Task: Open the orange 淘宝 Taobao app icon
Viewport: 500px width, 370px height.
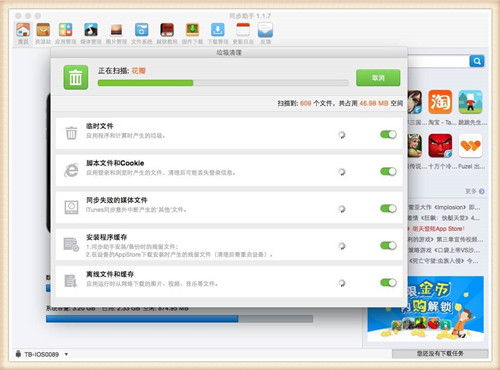Action: [440, 102]
